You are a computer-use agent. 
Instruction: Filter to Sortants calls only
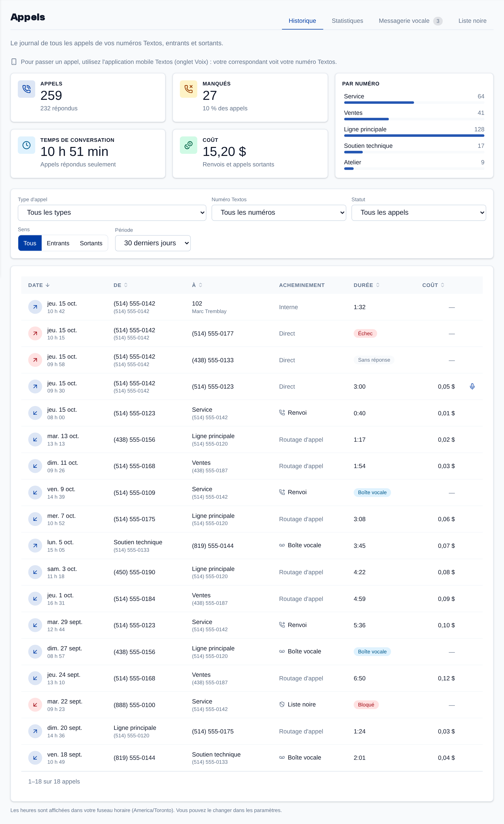coord(91,243)
